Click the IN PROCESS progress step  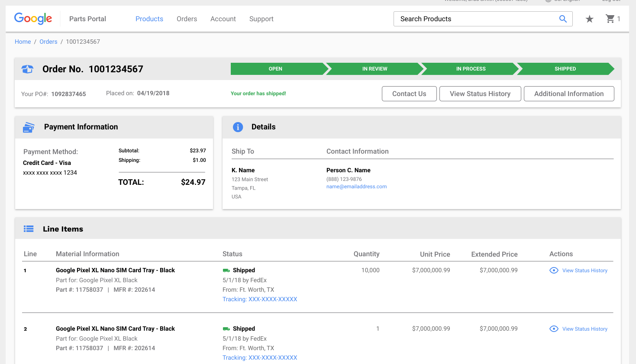(471, 69)
